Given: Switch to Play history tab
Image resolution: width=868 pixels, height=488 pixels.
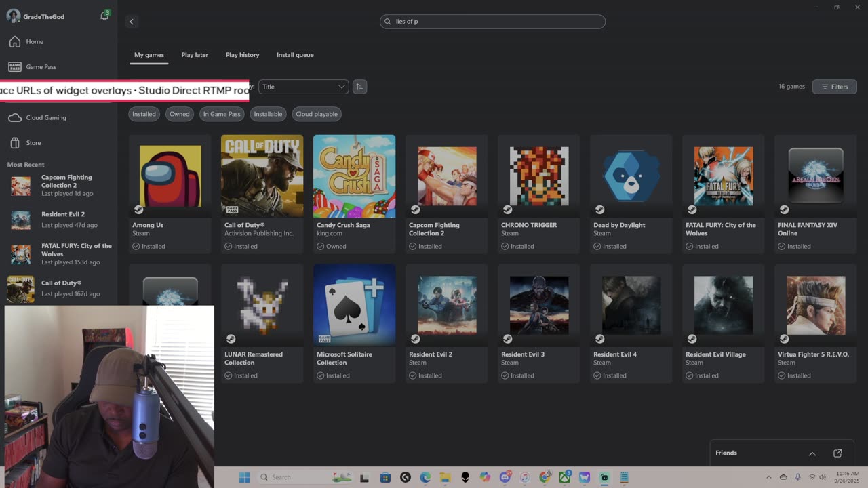Looking at the screenshot, I should click(x=243, y=55).
